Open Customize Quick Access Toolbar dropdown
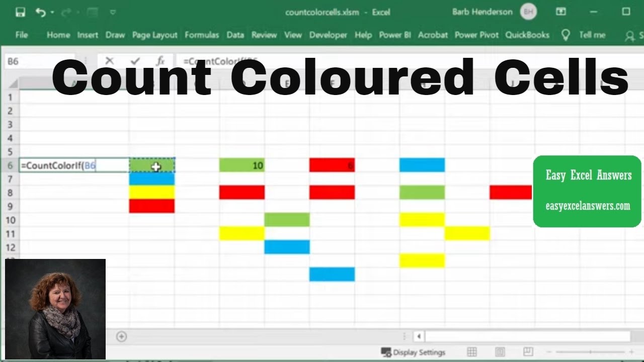This screenshot has width=644, height=362. [x=113, y=12]
